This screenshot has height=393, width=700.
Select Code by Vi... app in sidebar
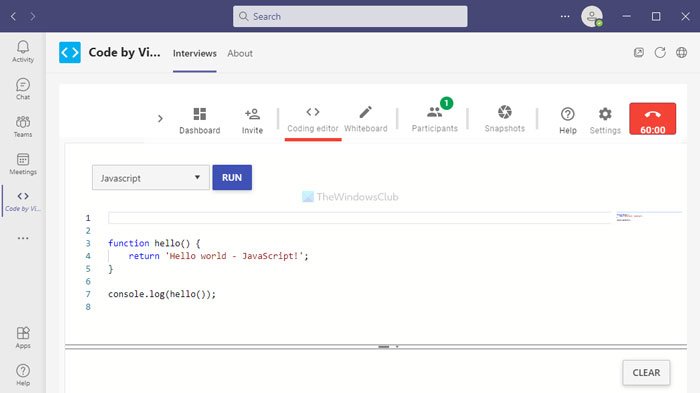(x=23, y=201)
